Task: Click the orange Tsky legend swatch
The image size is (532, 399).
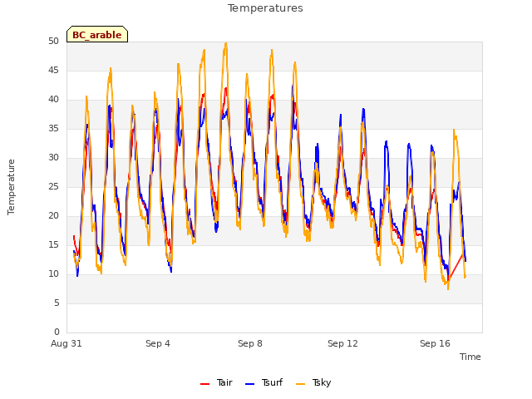Action: click(301, 384)
